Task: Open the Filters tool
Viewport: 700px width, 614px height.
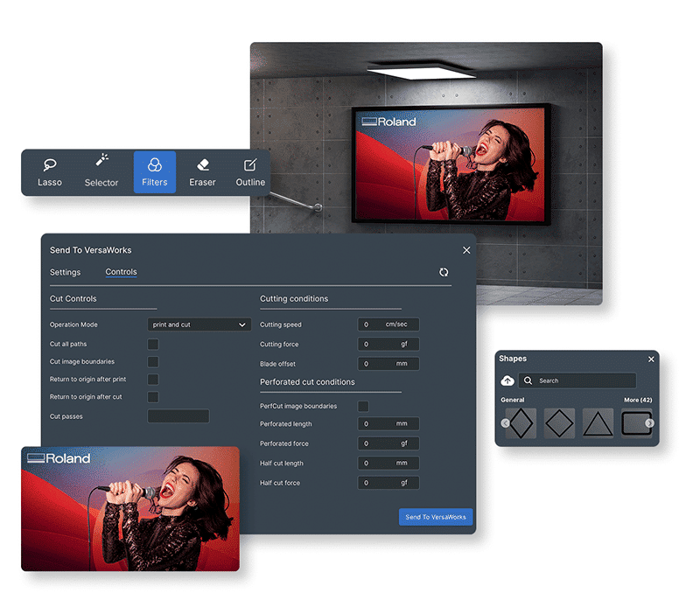Action: click(155, 171)
